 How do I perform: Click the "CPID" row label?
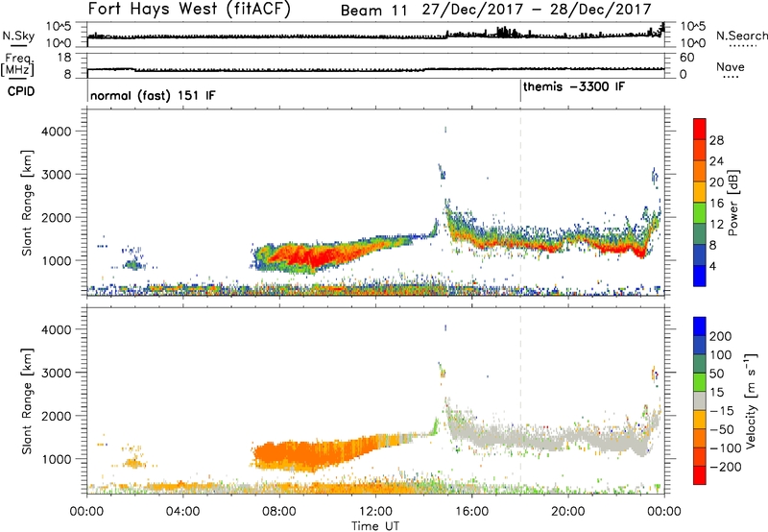click(21, 91)
